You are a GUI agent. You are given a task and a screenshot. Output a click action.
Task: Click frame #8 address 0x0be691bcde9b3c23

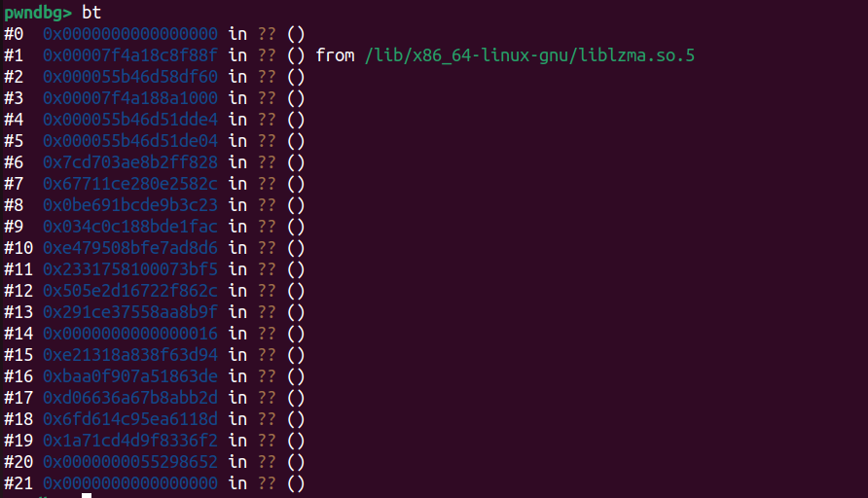pos(130,204)
